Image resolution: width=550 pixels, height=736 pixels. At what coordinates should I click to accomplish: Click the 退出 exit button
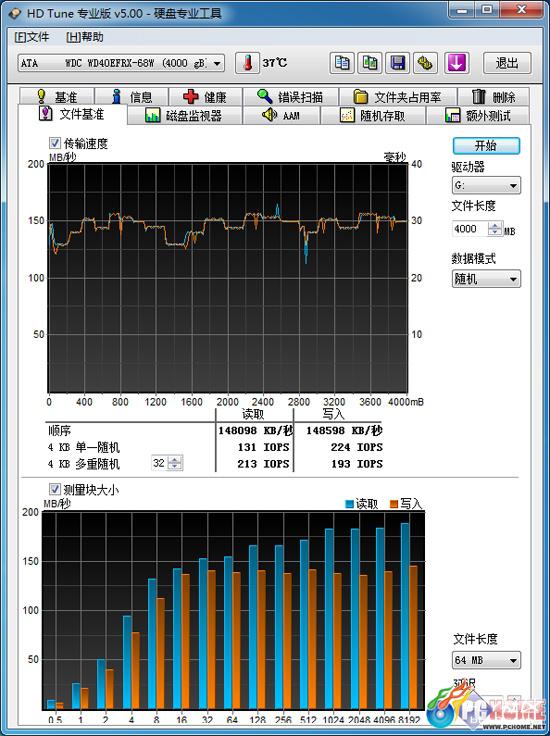pyautogui.click(x=507, y=63)
